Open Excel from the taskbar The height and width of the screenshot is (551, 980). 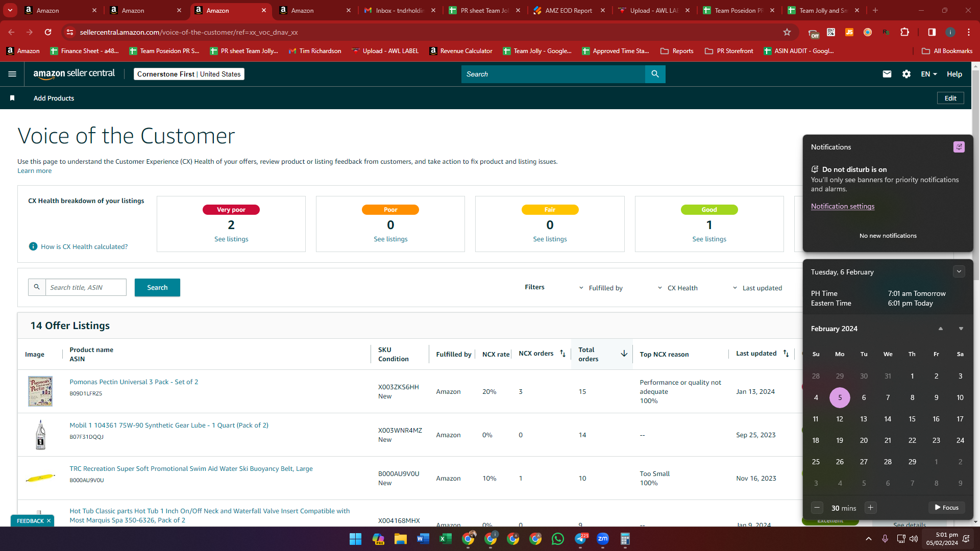[446, 539]
